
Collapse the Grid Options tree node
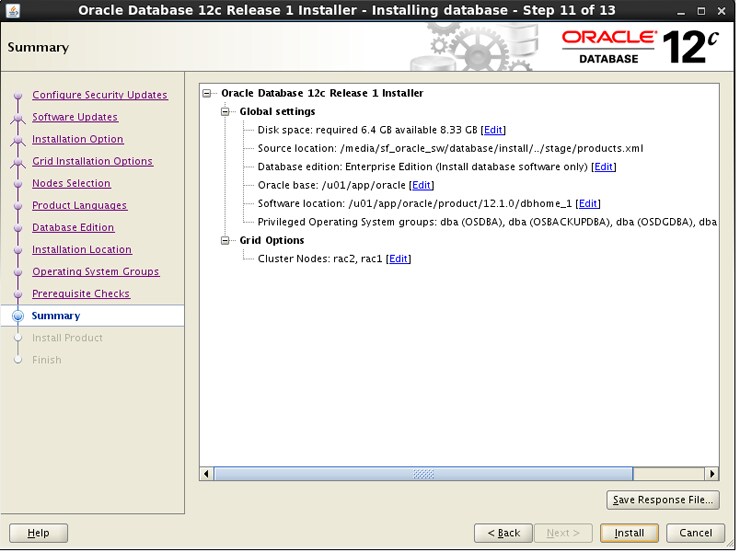click(225, 241)
